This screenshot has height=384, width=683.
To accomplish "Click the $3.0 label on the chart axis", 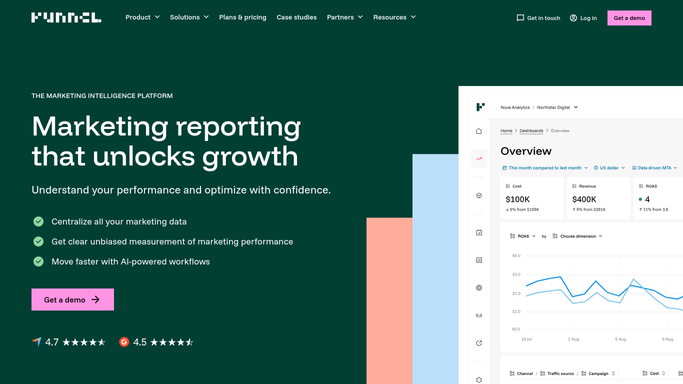I will click(516, 274).
